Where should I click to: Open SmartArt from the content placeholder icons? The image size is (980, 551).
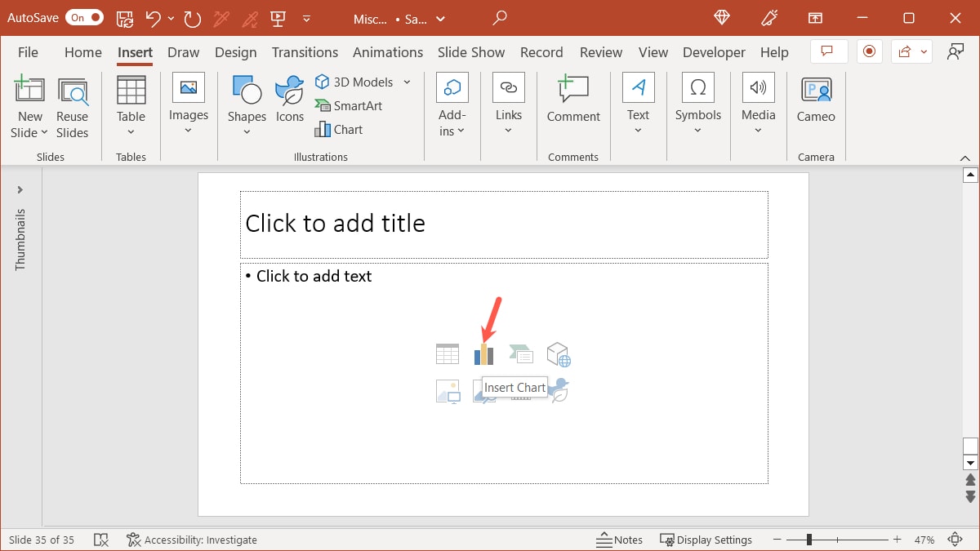point(521,353)
